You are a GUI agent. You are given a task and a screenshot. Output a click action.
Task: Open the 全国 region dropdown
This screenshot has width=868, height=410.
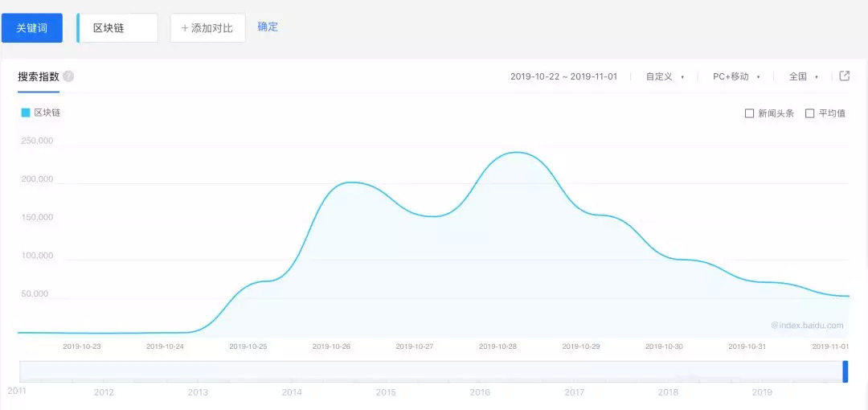pos(803,76)
